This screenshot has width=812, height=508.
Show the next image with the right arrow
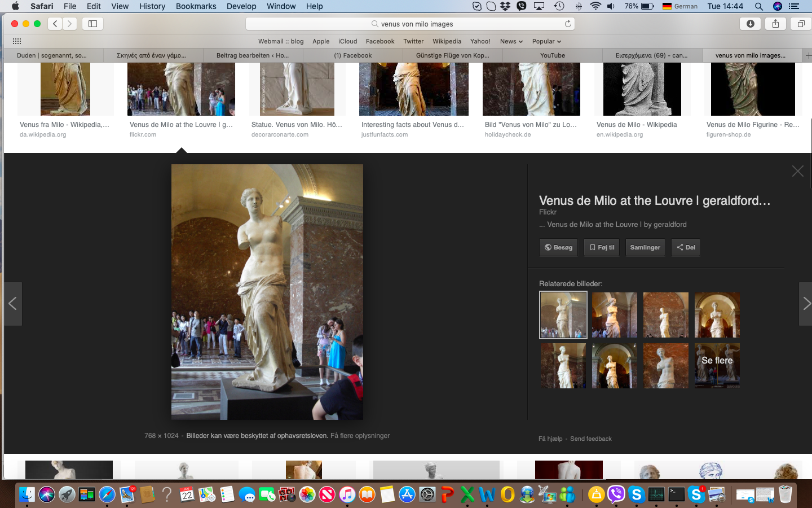tap(806, 304)
